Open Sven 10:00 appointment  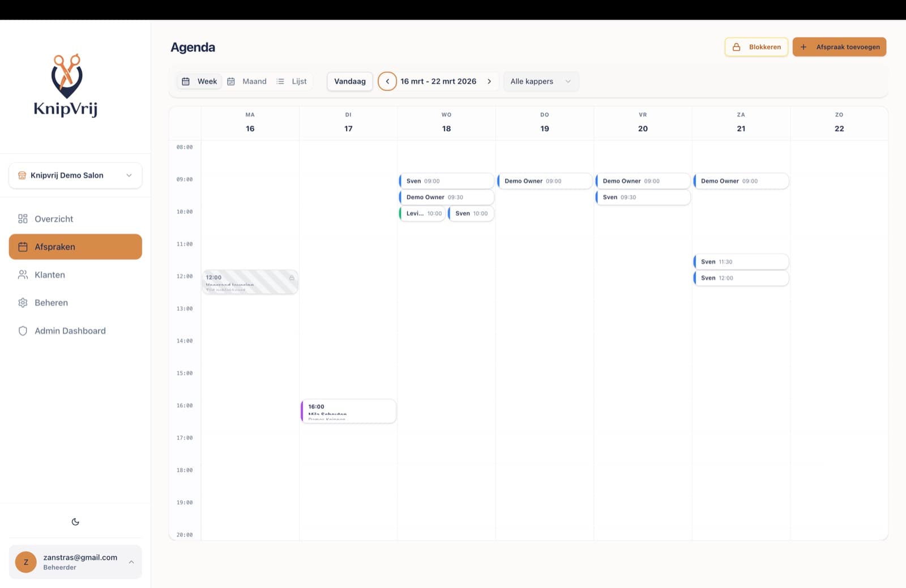[x=471, y=213]
